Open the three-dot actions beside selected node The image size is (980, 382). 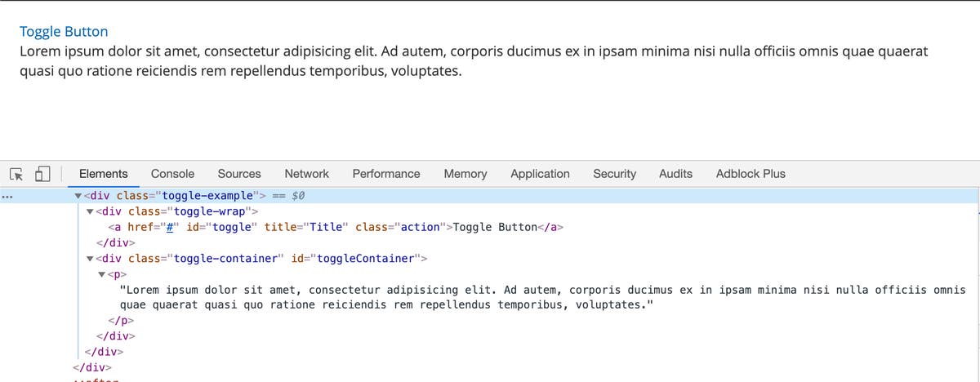7,197
